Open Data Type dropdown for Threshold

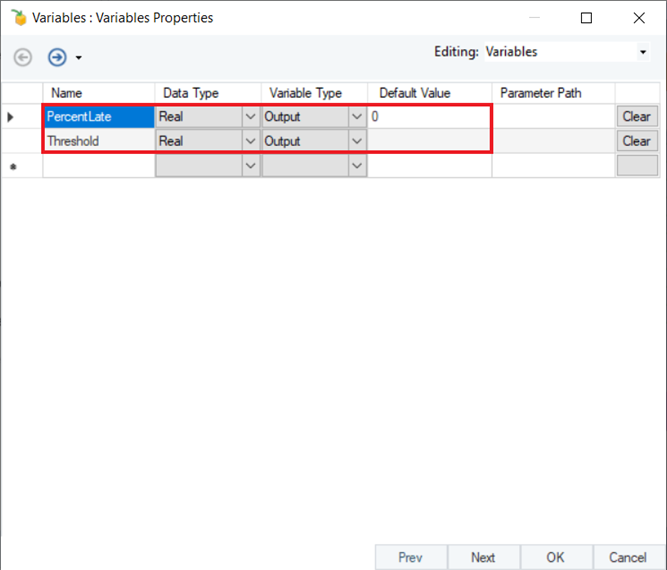coord(251,141)
